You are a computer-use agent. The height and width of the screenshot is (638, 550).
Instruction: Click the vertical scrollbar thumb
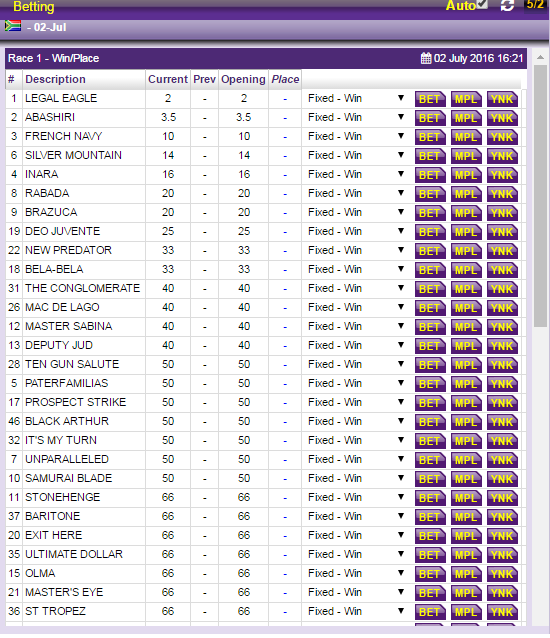[540, 195]
